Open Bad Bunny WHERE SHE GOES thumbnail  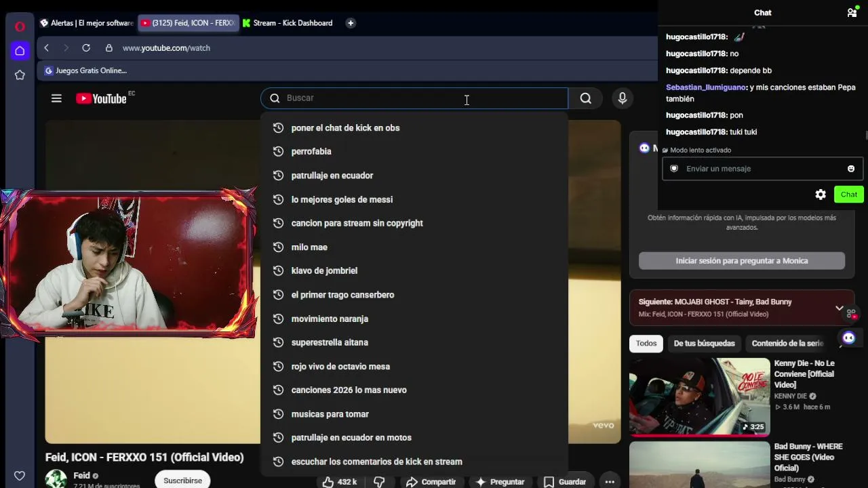tap(699, 465)
